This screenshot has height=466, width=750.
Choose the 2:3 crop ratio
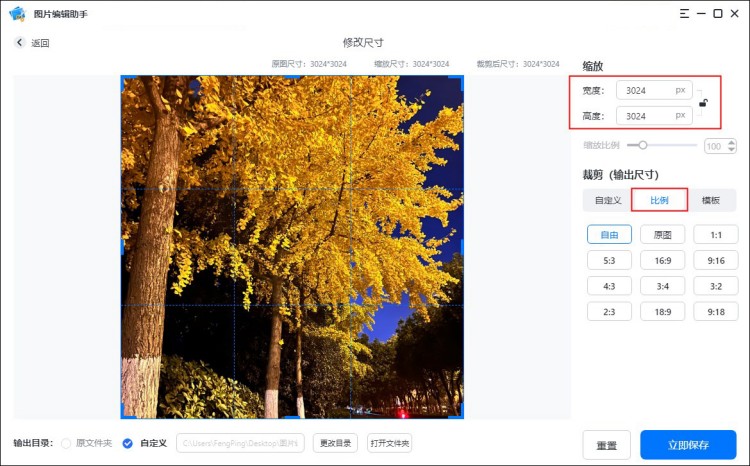(x=609, y=311)
